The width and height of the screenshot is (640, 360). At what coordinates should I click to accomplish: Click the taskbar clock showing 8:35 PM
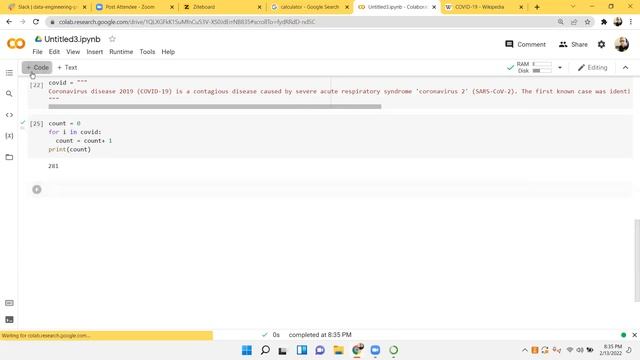click(x=610, y=350)
